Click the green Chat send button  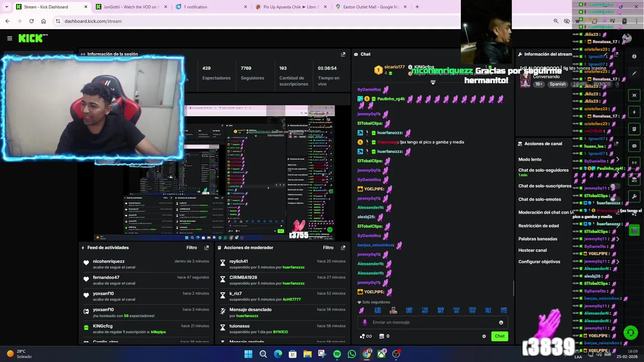tap(500, 336)
